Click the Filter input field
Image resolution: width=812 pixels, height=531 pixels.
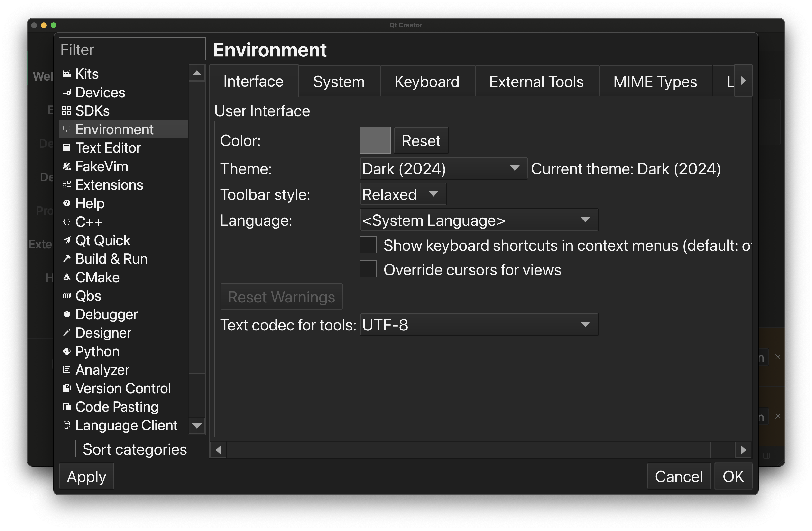click(132, 49)
